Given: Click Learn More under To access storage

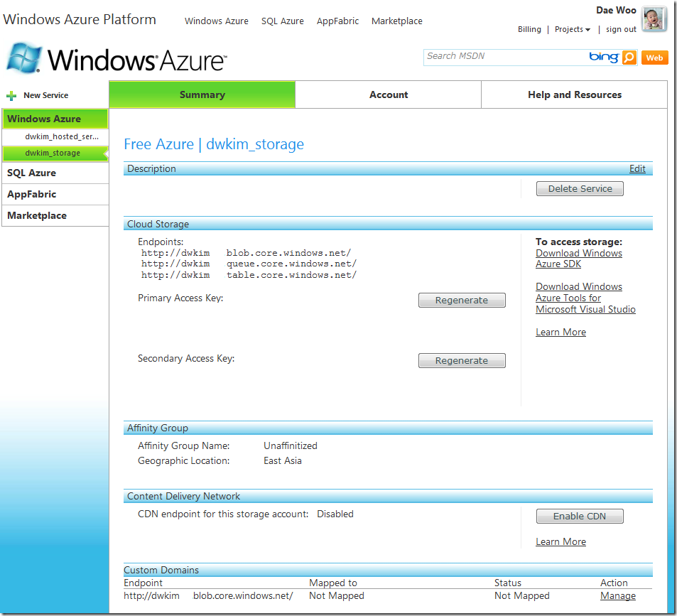Looking at the screenshot, I should pyautogui.click(x=561, y=332).
